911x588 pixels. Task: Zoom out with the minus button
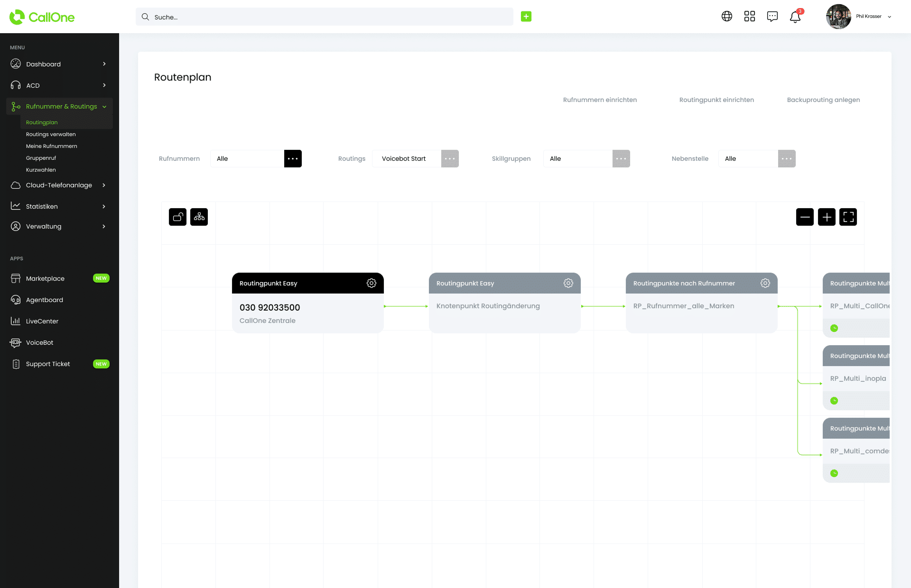[805, 217]
